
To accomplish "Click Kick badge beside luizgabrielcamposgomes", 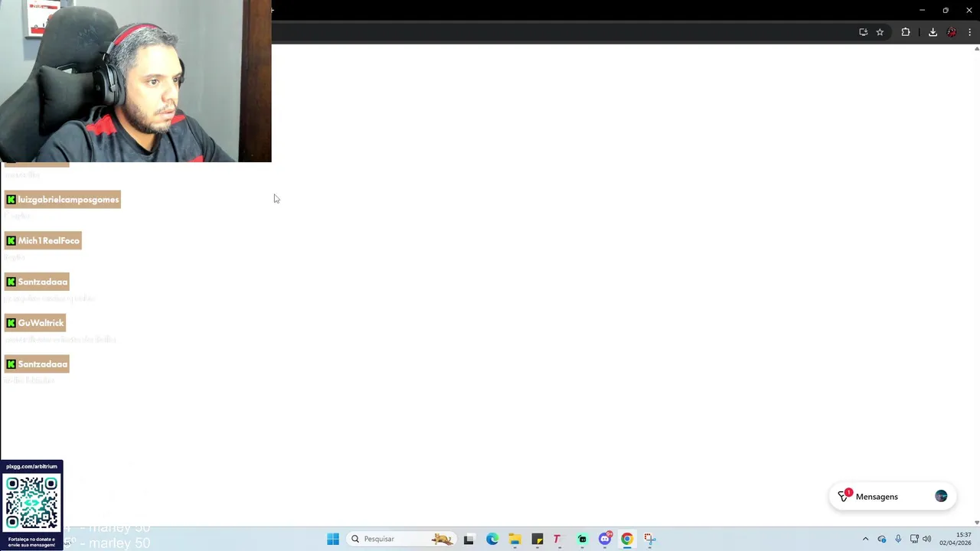I will (x=11, y=200).
